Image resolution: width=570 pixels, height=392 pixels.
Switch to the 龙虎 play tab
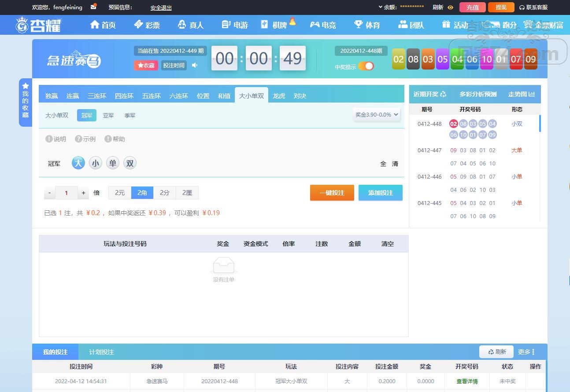[279, 95]
